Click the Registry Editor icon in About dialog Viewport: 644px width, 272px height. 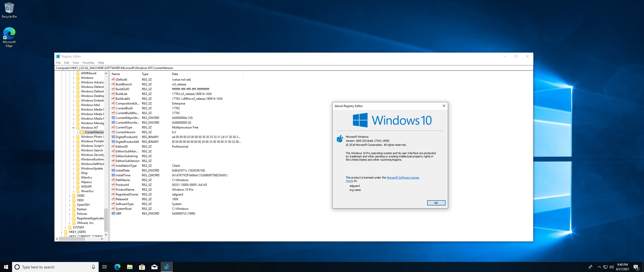point(340,139)
